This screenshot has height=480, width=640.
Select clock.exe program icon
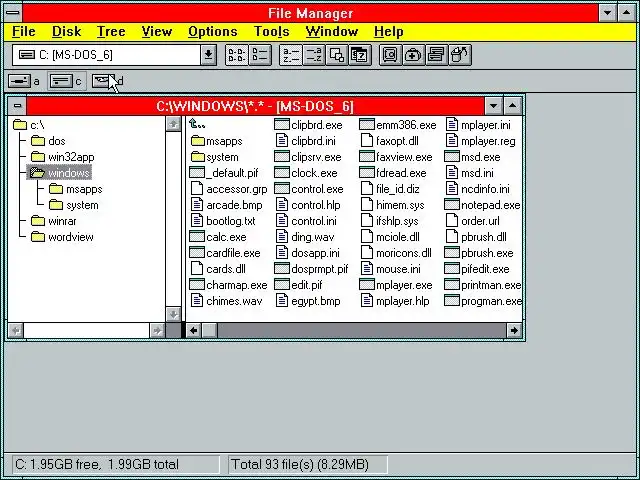(282, 173)
